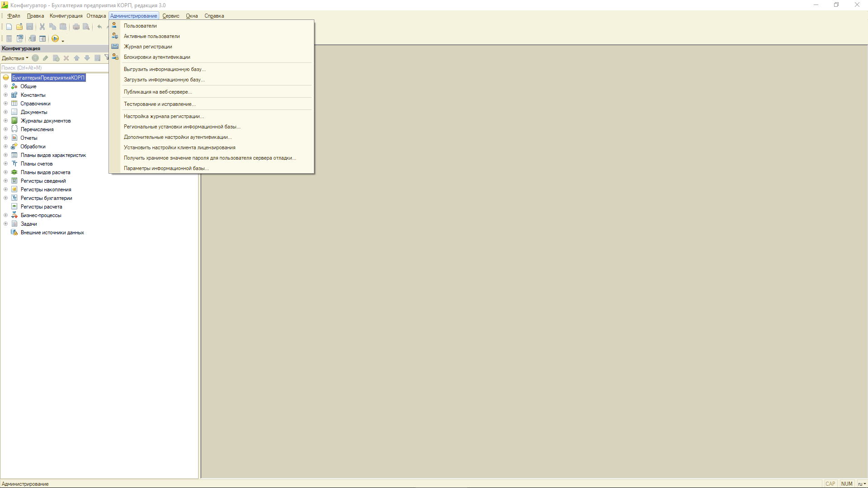Screen dimensions: 868x488
Task: Open Дополнительные настройки аутентификации
Action: click(212, 137)
